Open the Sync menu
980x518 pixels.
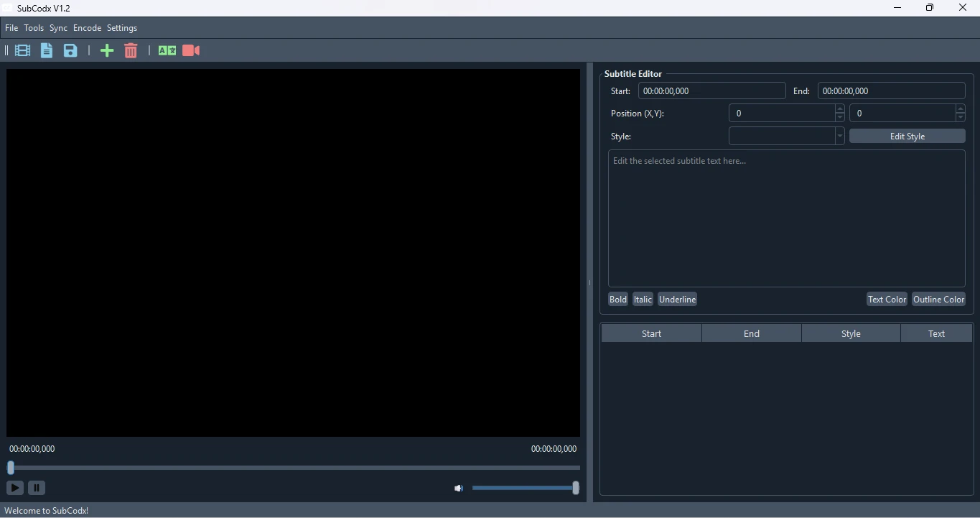(58, 28)
